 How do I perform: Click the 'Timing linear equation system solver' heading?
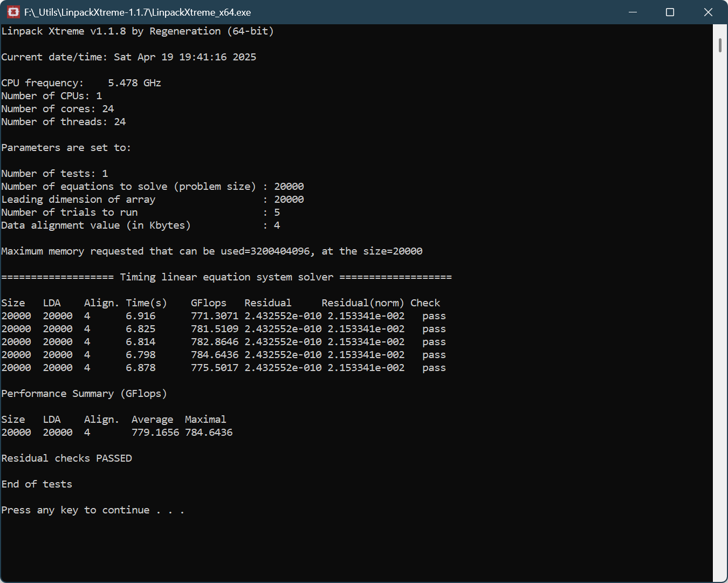226,277
